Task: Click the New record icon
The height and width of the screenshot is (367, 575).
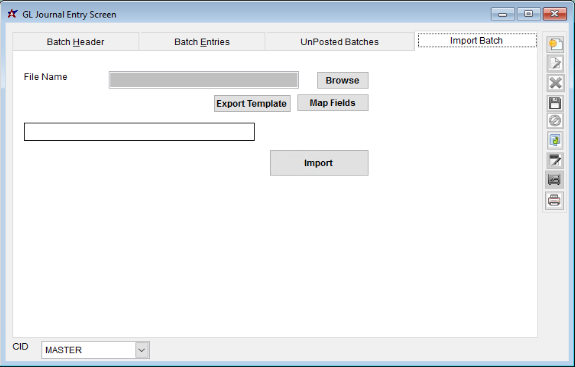Action: [555, 44]
